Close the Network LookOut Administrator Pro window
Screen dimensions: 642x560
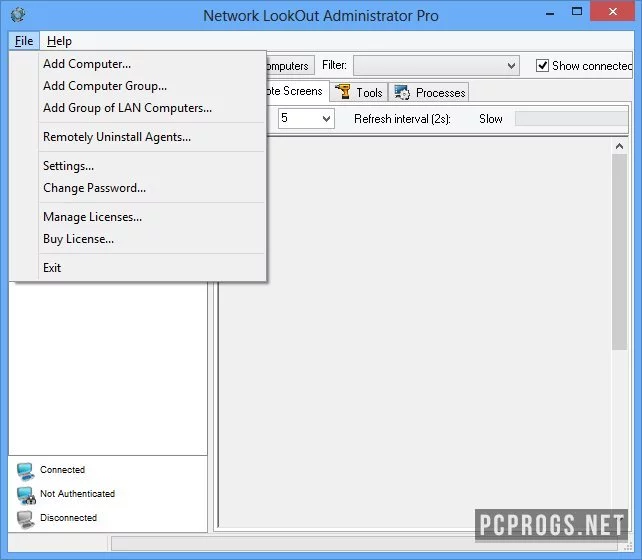613,11
